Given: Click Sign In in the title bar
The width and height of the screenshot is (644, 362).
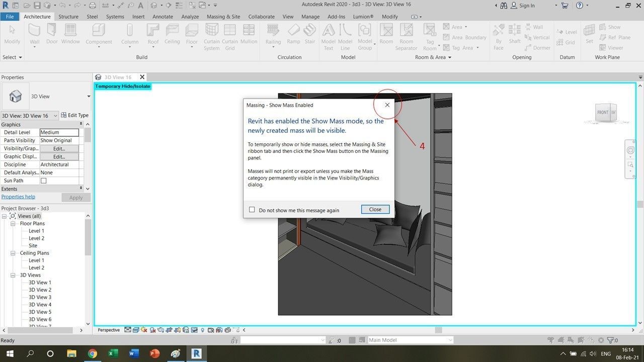Looking at the screenshot, I should click(x=523, y=6).
